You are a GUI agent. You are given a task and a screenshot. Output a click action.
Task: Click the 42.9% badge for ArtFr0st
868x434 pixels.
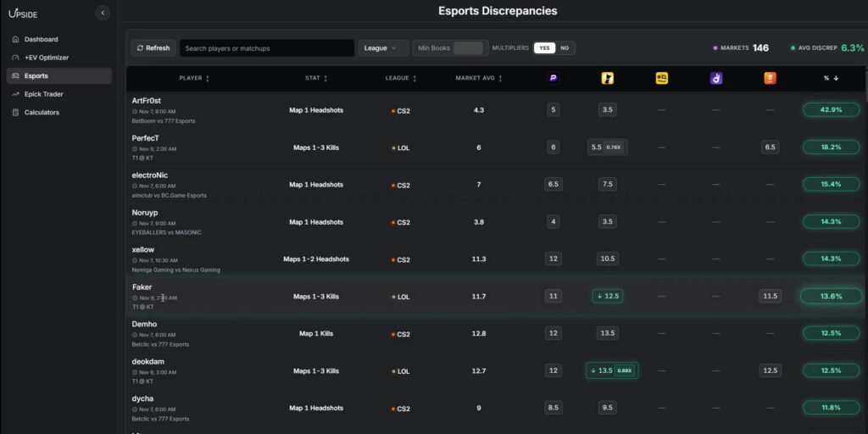(x=831, y=109)
